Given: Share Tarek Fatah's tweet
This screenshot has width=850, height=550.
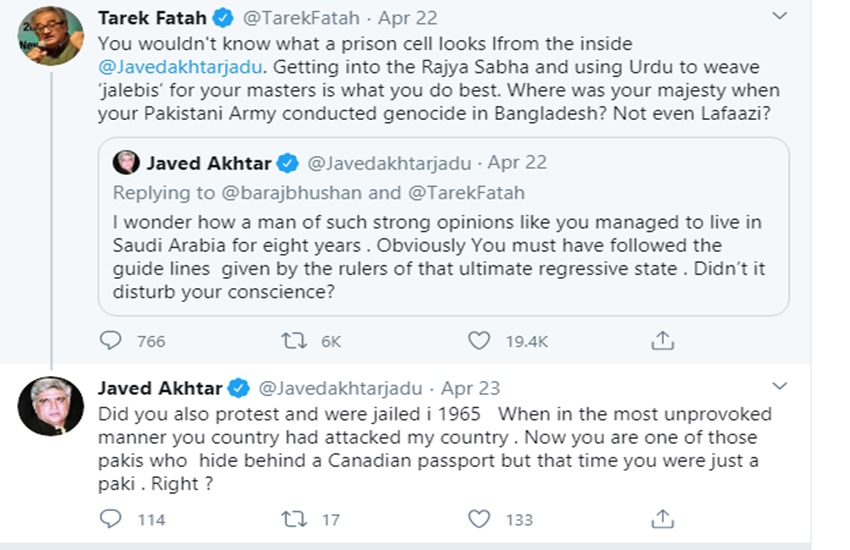Looking at the screenshot, I should [662, 341].
